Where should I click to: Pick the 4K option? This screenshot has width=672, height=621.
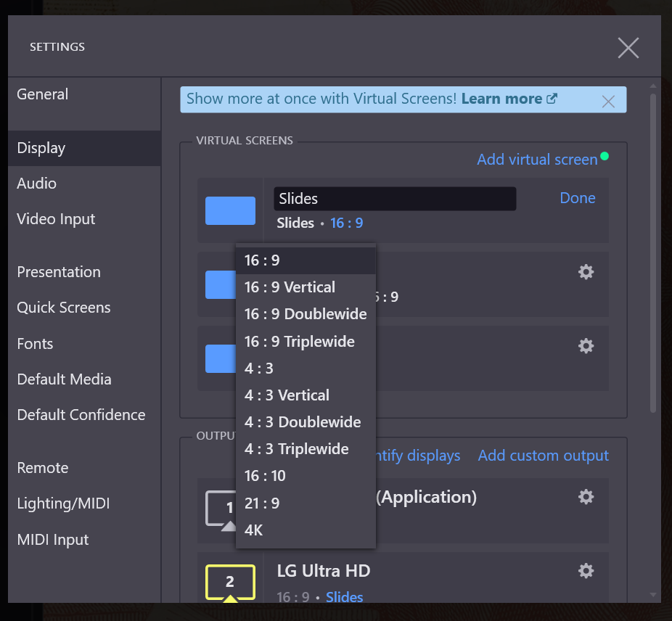click(306, 530)
